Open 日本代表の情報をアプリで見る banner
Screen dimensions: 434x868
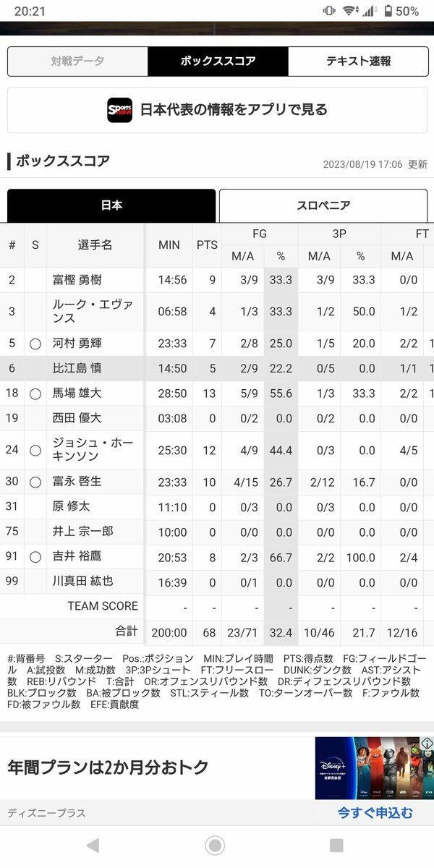tap(217, 110)
